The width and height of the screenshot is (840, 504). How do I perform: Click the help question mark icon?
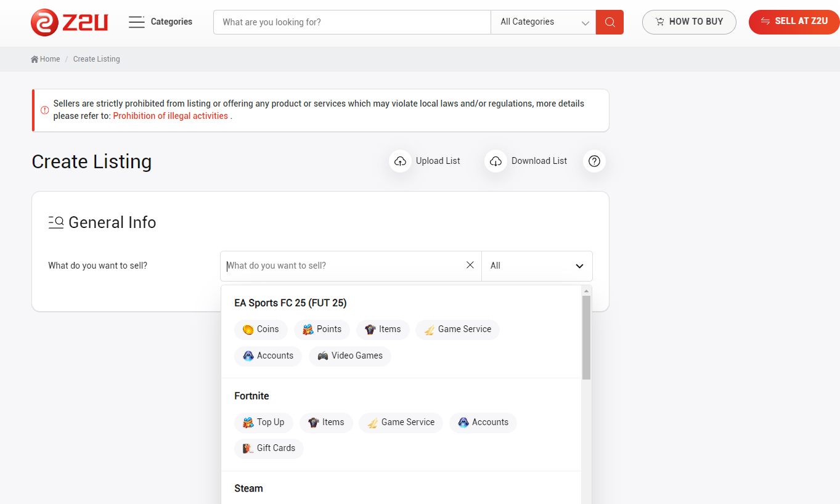[x=594, y=161]
